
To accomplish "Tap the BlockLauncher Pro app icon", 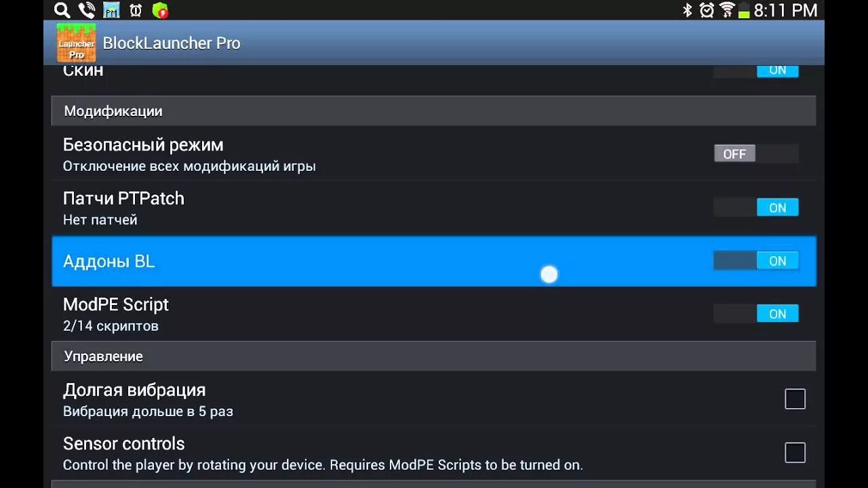I will tap(76, 43).
